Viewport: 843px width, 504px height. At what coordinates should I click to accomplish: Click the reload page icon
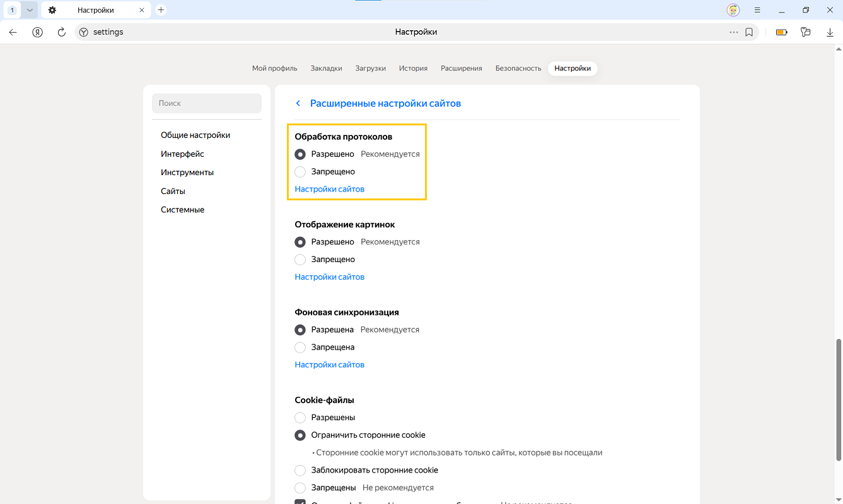click(62, 32)
